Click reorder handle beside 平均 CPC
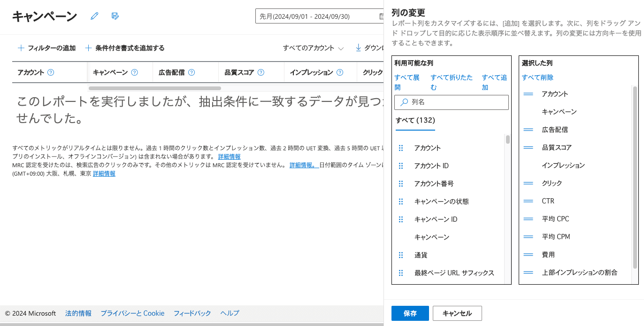Viewport: 644px width, 326px height. [x=529, y=219]
